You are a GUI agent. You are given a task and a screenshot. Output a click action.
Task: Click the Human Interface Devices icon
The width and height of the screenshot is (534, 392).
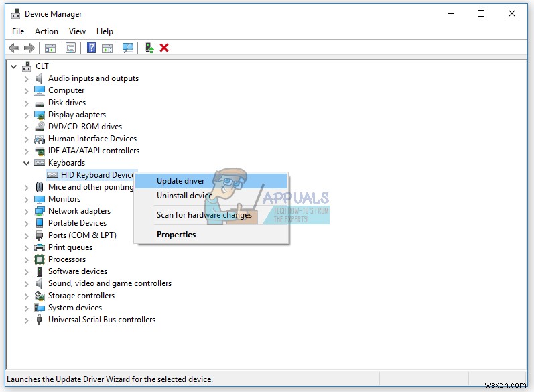pyautogui.click(x=40, y=139)
